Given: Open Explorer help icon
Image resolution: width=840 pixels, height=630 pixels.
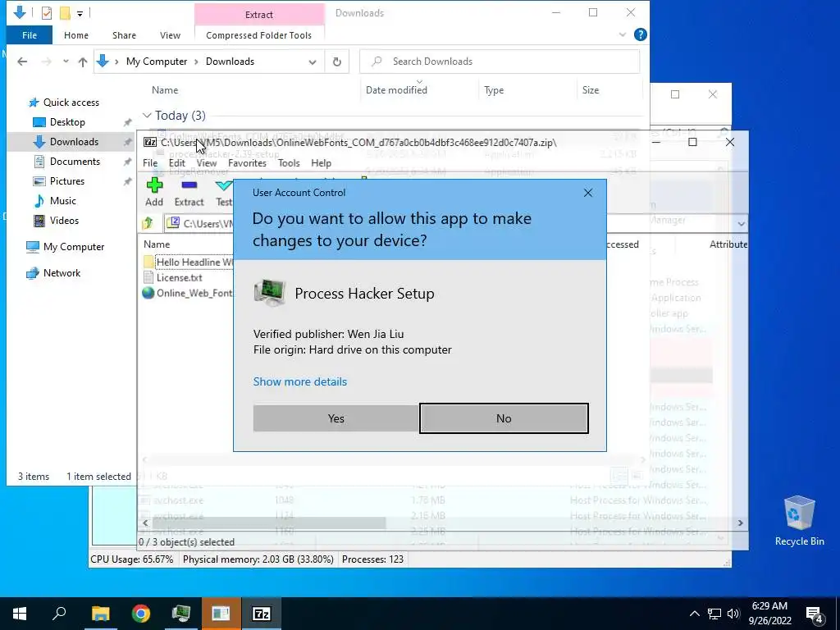Looking at the screenshot, I should [640, 34].
